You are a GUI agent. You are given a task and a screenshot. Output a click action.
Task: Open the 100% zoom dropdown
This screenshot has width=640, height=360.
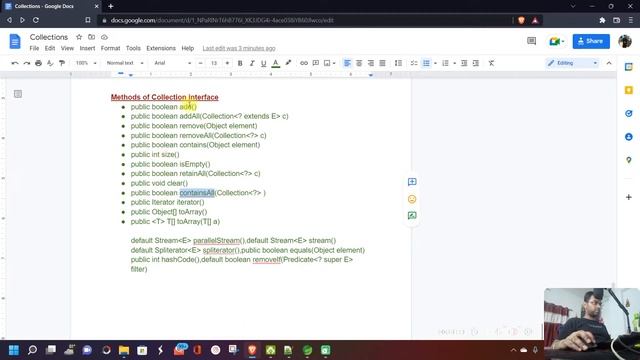coord(86,63)
